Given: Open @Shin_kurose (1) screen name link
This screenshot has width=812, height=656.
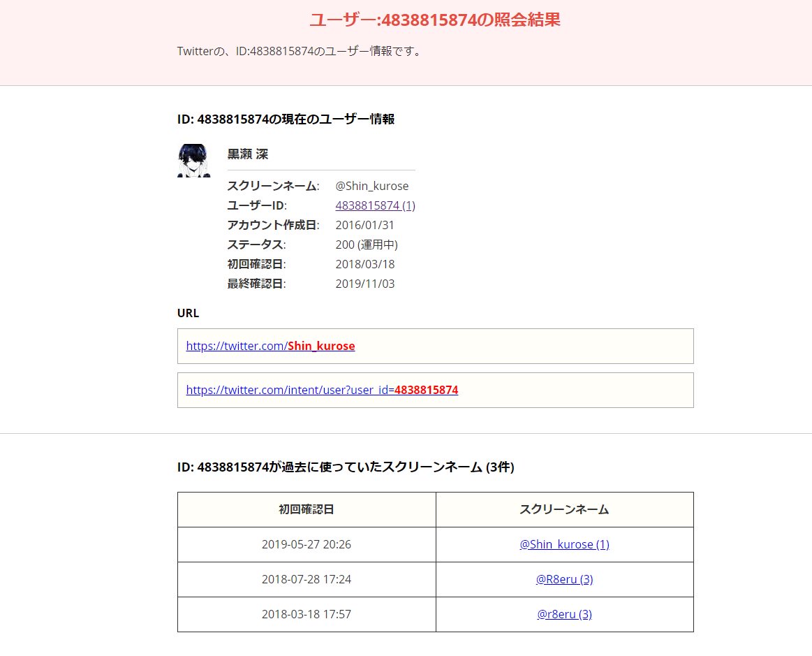Looking at the screenshot, I should pyautogui.click(x=564, y=544).
